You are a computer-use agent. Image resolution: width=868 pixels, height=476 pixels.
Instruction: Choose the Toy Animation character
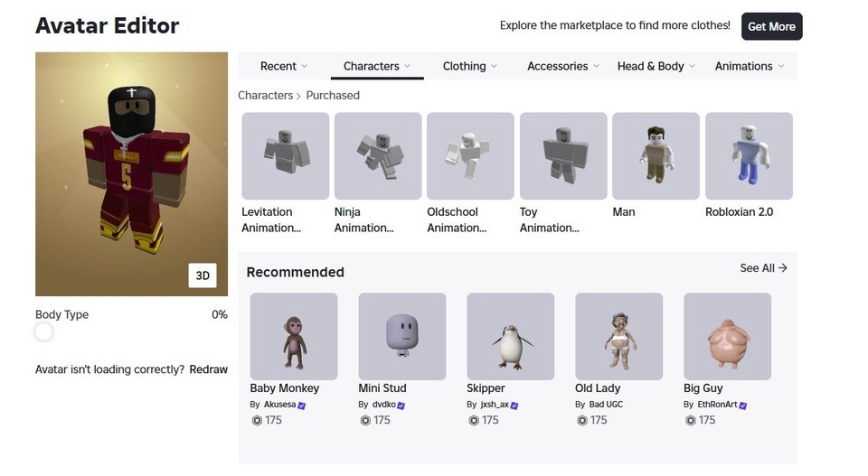pyautogui.click(x=562, y=156)
